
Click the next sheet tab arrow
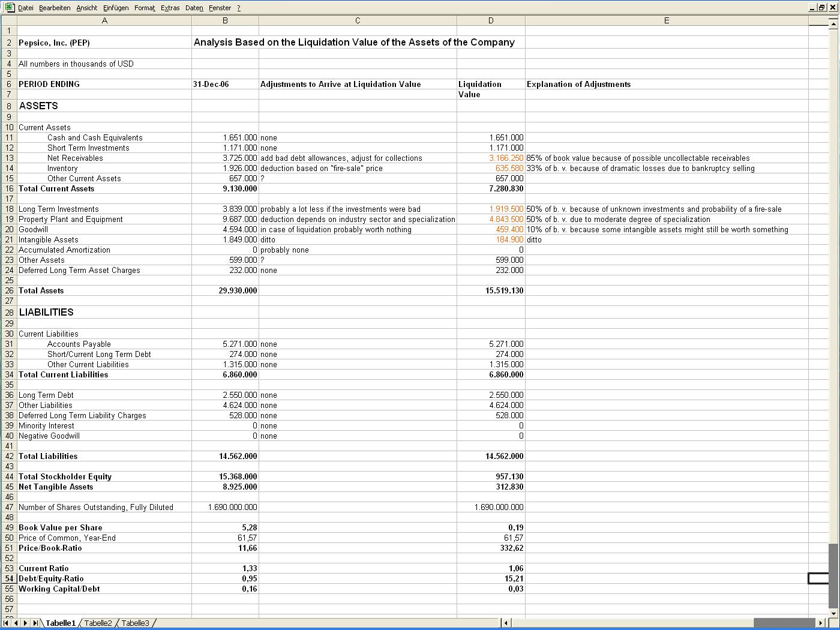pos(26,623)
